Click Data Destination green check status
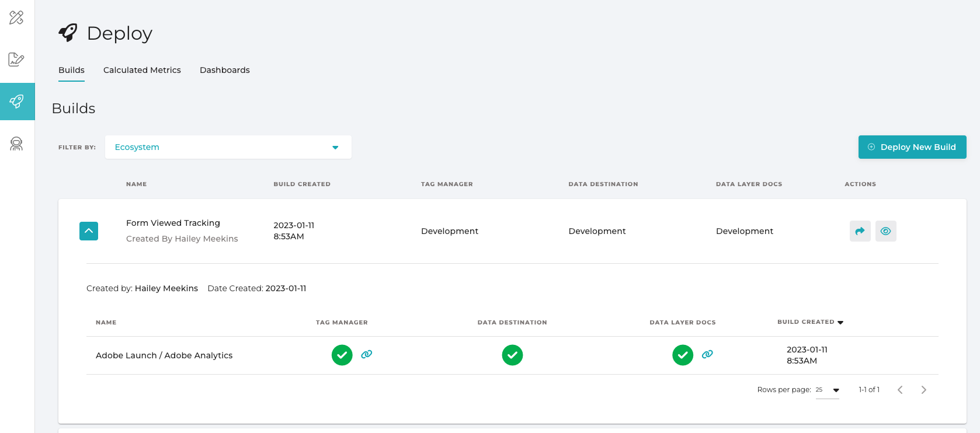 [x=512, y=355]
